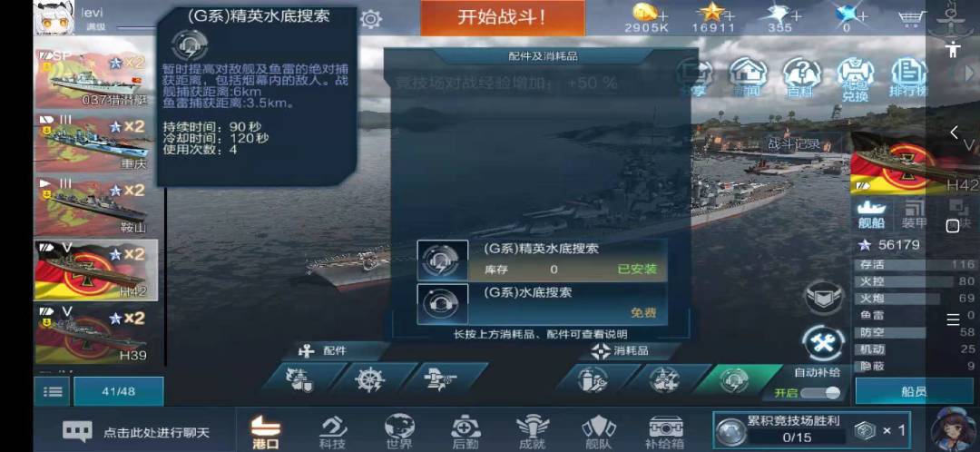Start battle with the 开始战斗 button
Screen dimensions: 980x452
click(x=503, y=17)
